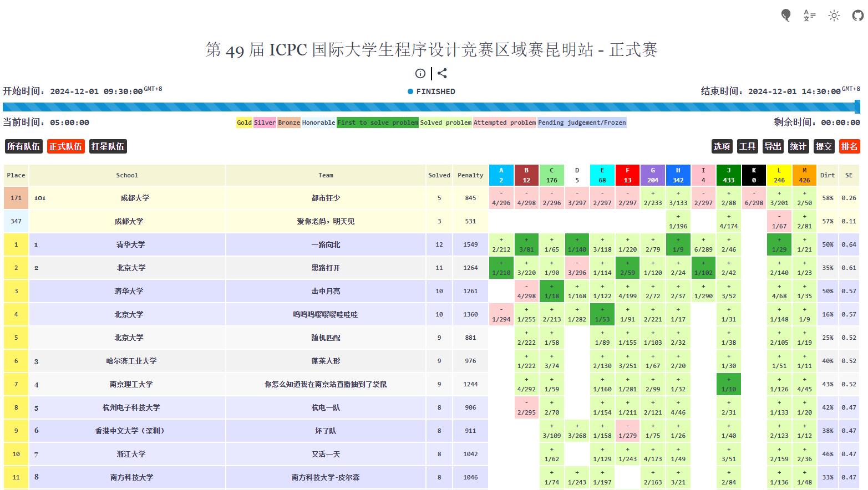
Task: Switch to the 正式队伍 filter
Action: [65, 146]
